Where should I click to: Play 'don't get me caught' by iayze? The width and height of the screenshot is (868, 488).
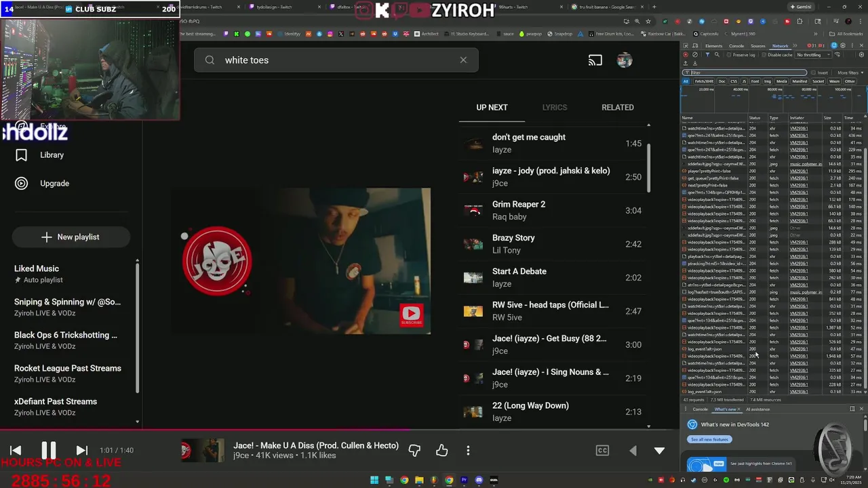tap(553, 143)
